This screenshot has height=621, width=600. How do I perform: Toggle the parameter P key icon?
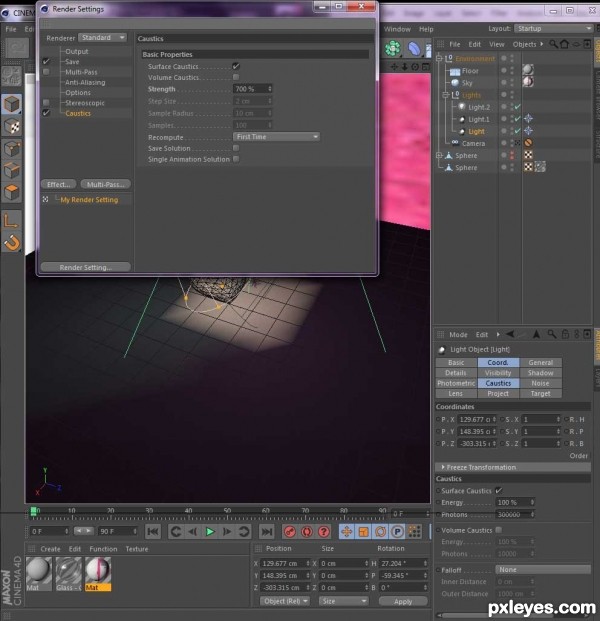tap(397, 531)
